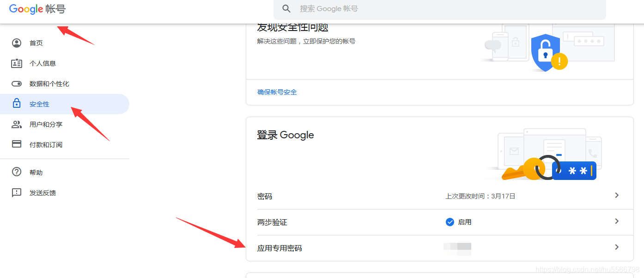
Task: Open the 应用专用密码 row
Action: [439, 248]
